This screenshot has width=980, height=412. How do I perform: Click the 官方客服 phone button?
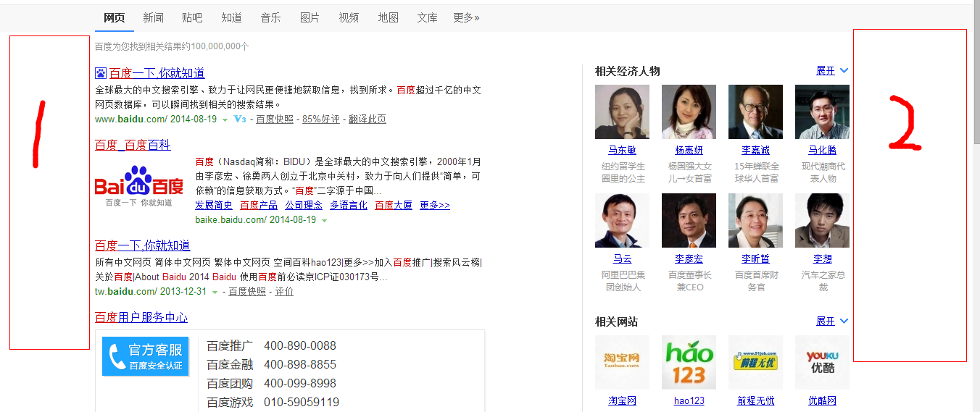[x=146, y=356]
